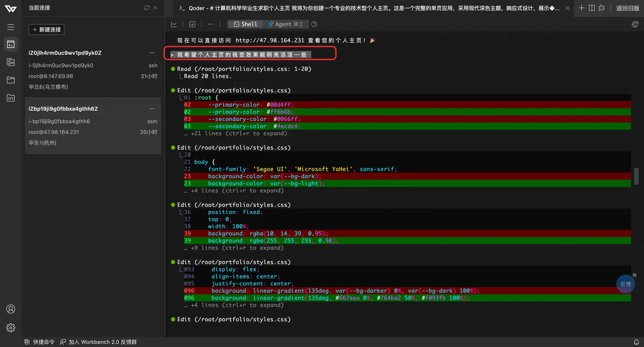Click the :root selector line
This screenshot has width=644, height=347.
[407, 98]
